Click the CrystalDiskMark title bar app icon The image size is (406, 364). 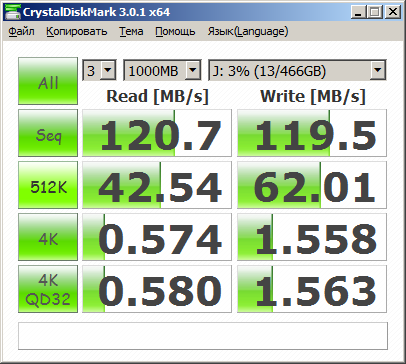coord(12,12)
